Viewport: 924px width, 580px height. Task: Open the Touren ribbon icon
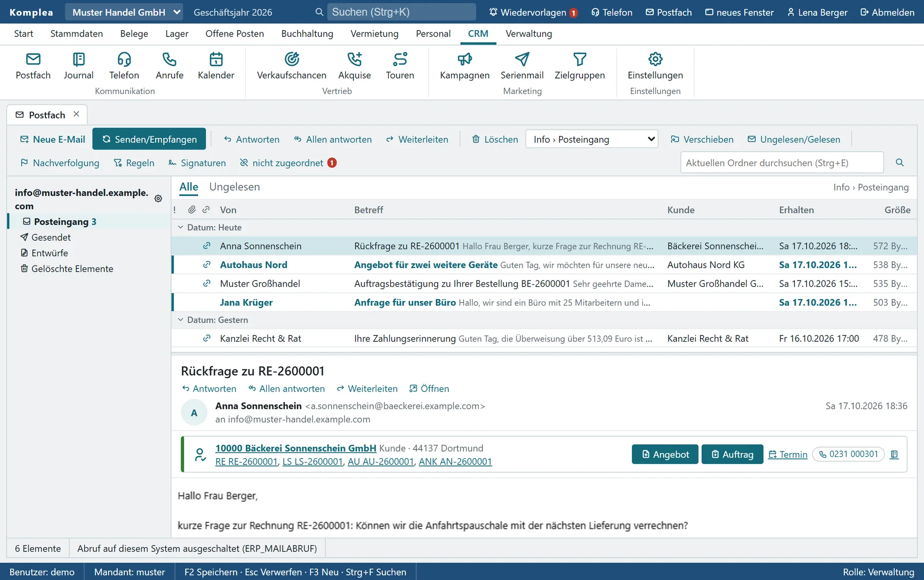click(x=400, y=66)
